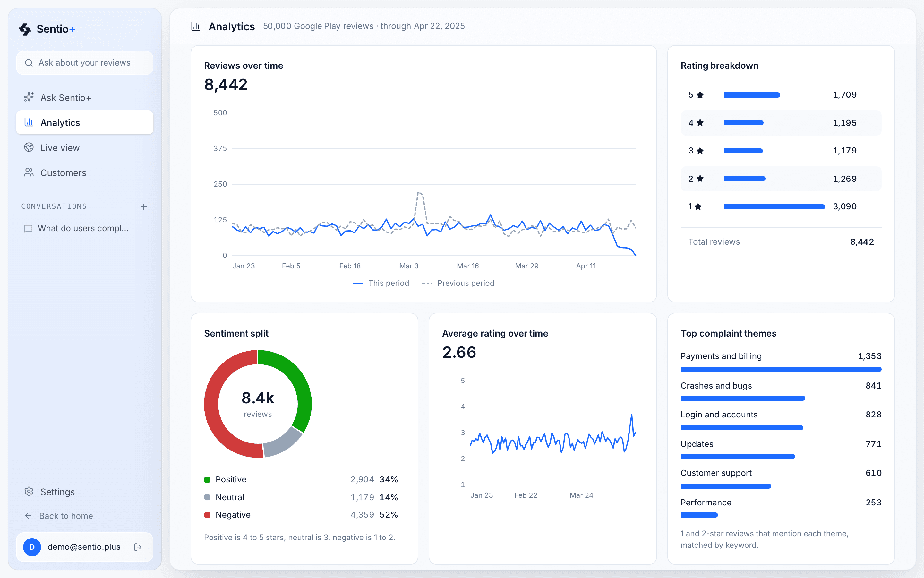Image resolution: width=924 pixels, height=578 pixels.
Task: Select the 4 star rating row count 1,195
Action: click(844, 123)
